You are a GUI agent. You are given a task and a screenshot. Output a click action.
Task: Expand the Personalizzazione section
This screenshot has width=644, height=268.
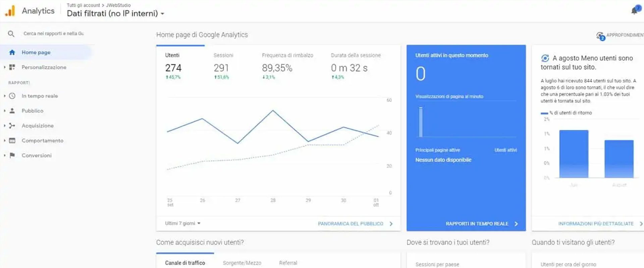pos(5,67)
